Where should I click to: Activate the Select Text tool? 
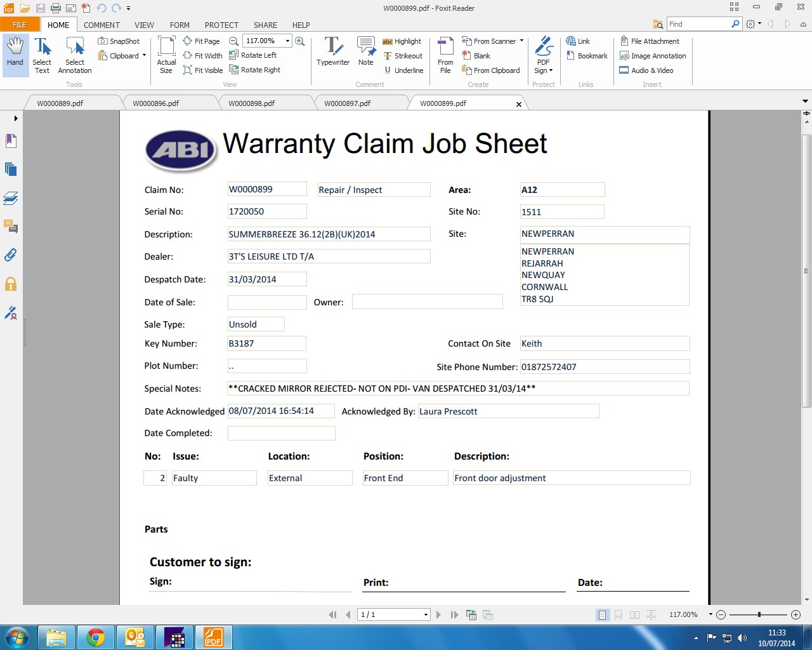click(x=42, y=55)
